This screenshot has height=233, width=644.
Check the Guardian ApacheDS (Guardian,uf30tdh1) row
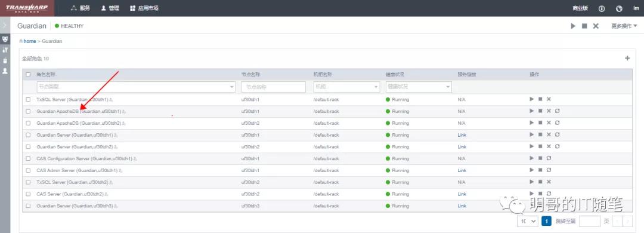click(x=28, y=111)
